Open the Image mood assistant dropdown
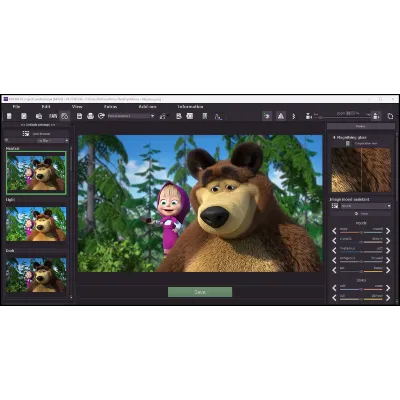400x400 pixels. 366,206
